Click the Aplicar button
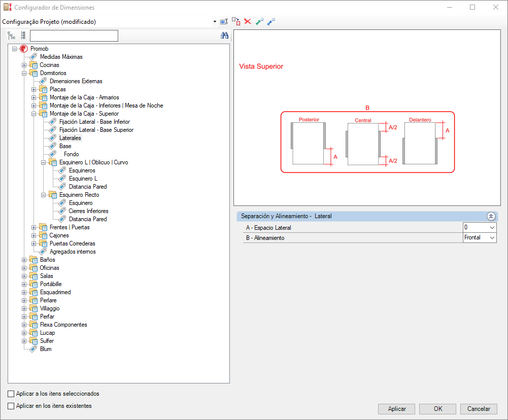The width and height of the screenshot is (508, 420). (396, 409)
